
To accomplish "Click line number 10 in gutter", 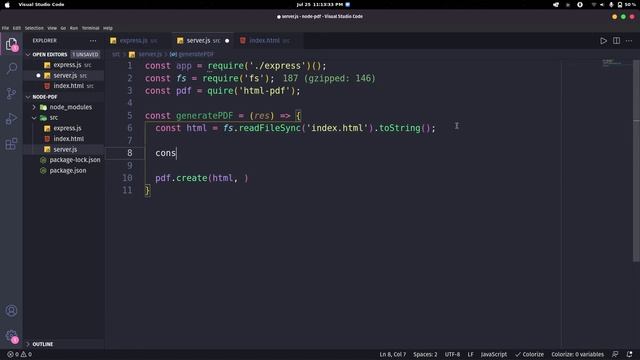I will click(x=127, y=178).
